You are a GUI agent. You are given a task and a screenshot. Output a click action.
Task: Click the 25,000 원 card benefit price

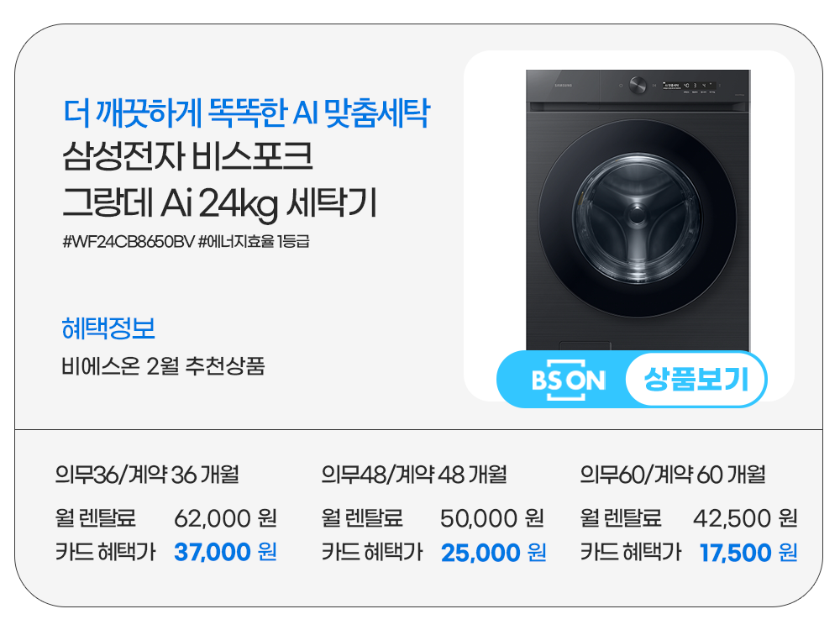[493, 553]
